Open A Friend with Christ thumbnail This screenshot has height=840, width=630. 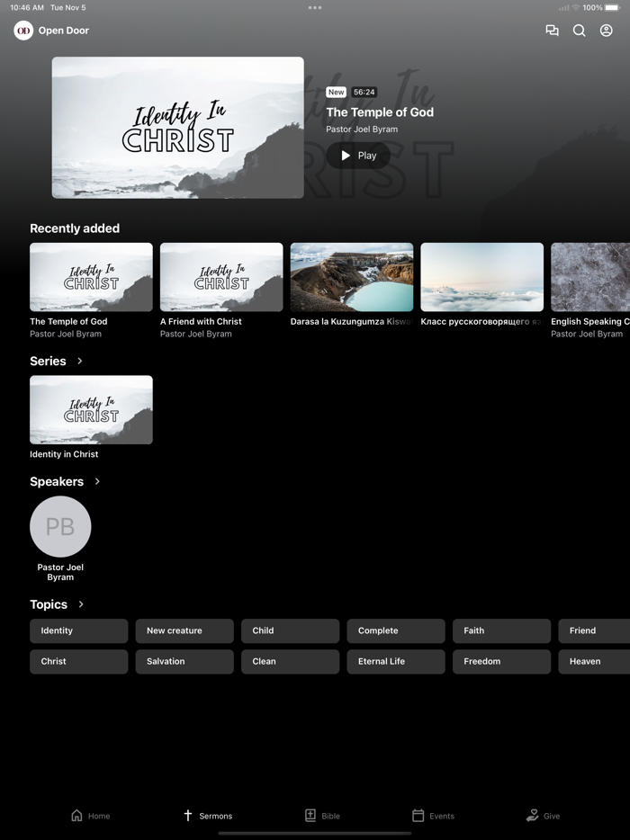pos(221,277)
